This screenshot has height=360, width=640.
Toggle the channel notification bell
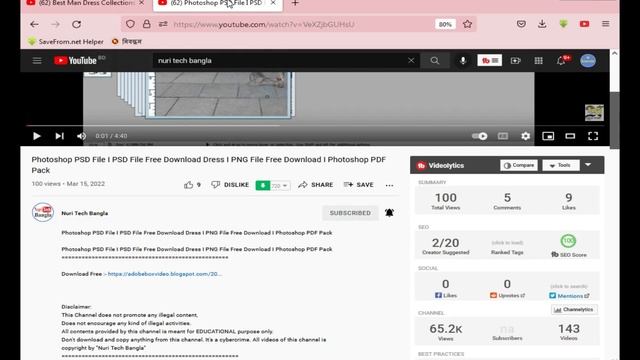pyautogui.click(x=389, y=213)
